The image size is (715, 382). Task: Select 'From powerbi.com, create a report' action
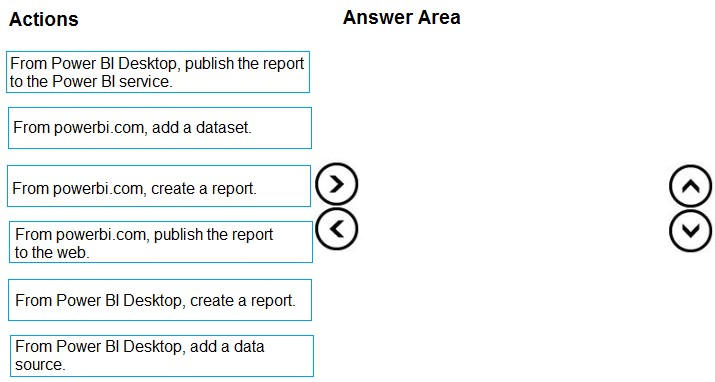point(159,186)
